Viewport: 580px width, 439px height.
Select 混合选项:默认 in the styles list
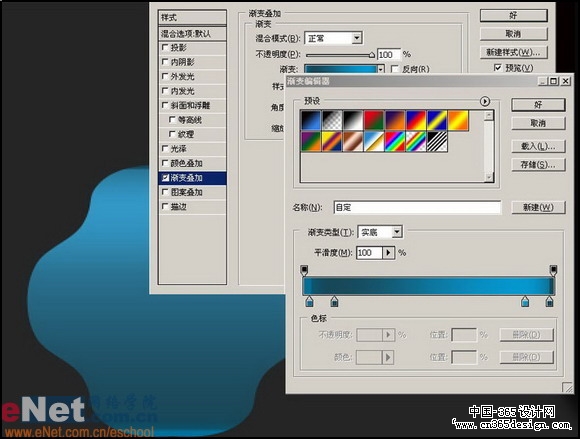pyautogui.click(x=192, y=34)
